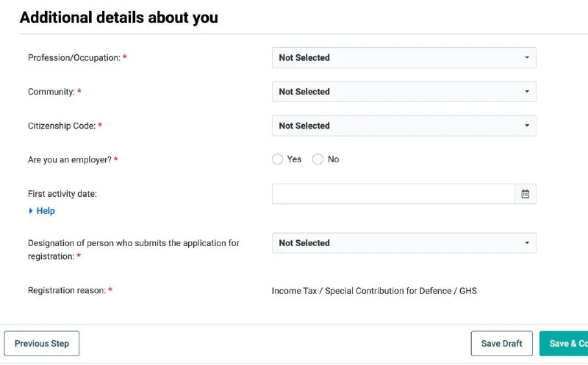The height and width of the screenshot is (365, 588).
Task: Open the calendar date picker icon
Action: 526,194
